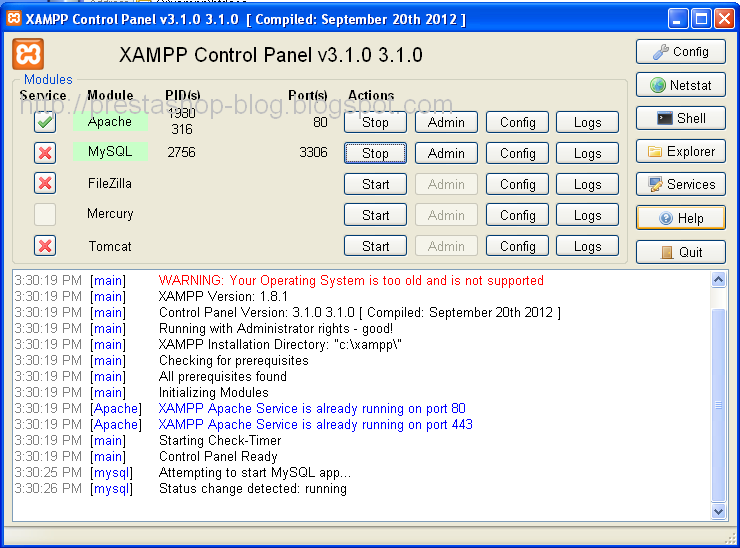740x548 pixels.
Task: Toggle Apache service checkbox
Action: [x=45, y=122]
